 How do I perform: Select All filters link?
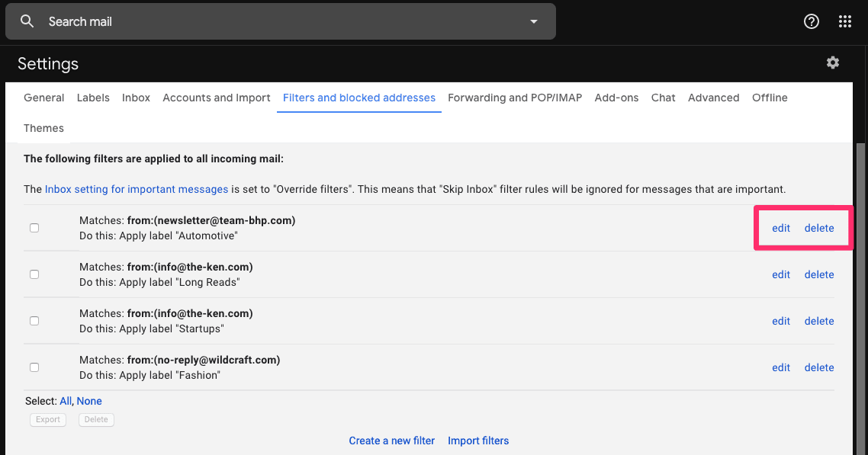[66, 401]
